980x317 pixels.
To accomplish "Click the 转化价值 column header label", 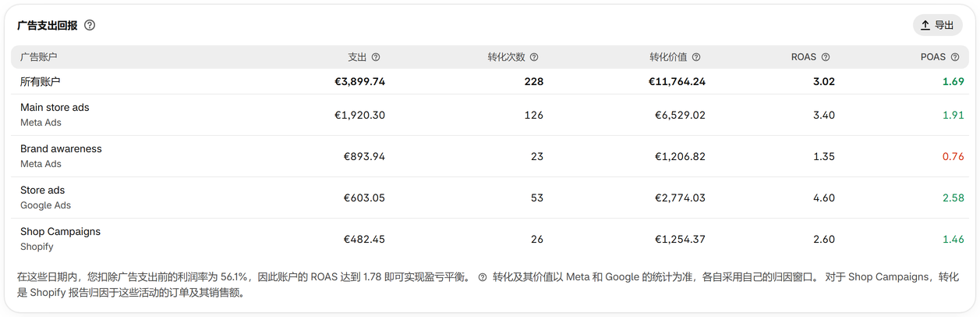I will [668, 57].
